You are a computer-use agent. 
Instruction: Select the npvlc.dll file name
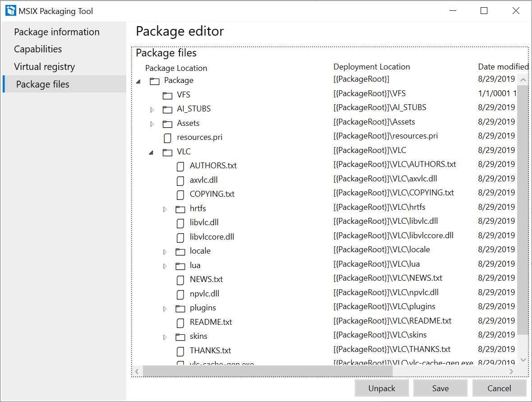click(x=204, y=293)
